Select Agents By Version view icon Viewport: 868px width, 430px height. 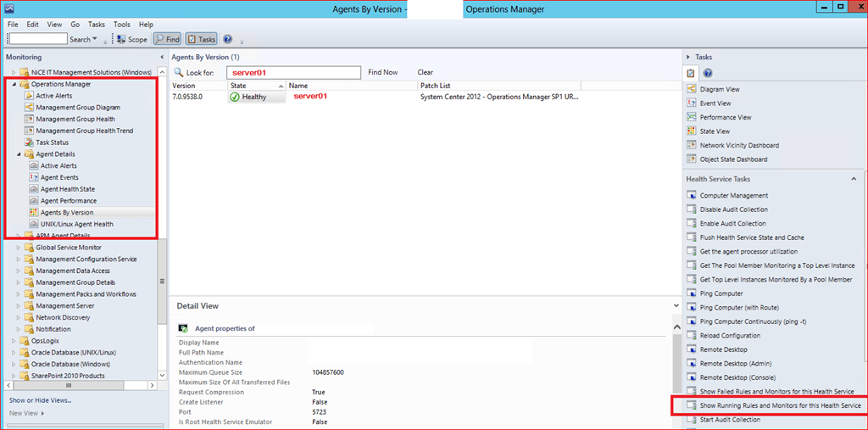tap(33, 212)
